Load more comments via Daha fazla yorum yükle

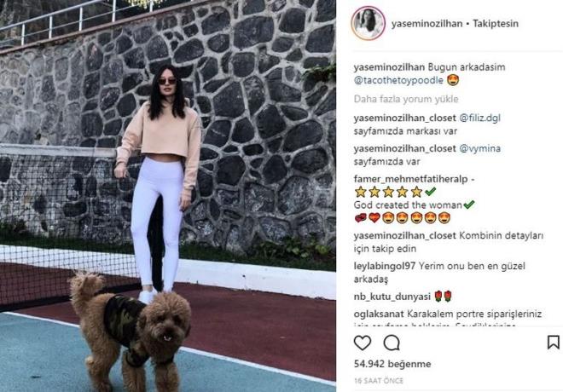tap(406, 99)
